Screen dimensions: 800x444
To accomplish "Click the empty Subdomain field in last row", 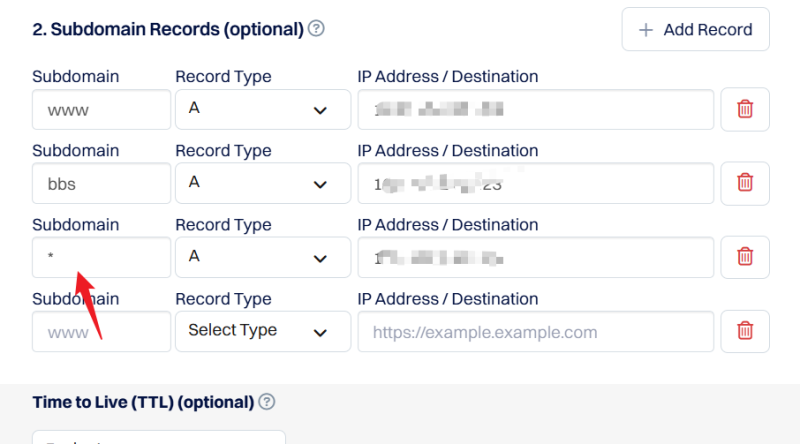I will point(101,331).
